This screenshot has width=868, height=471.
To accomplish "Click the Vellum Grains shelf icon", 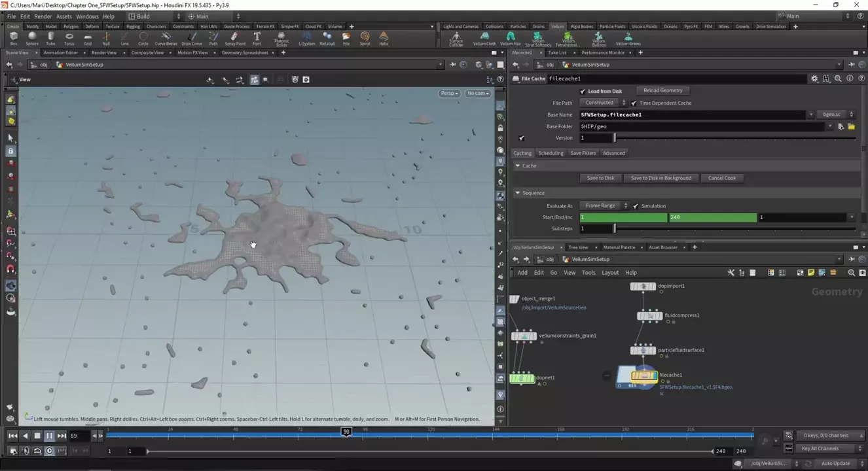I will point(628,39).
